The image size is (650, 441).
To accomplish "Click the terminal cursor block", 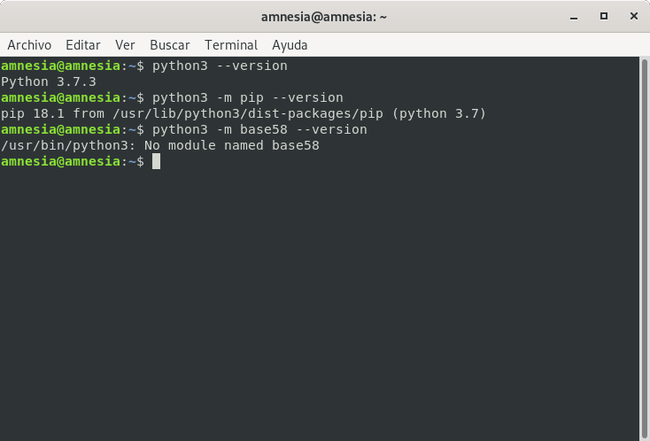I will click(156, 162).
